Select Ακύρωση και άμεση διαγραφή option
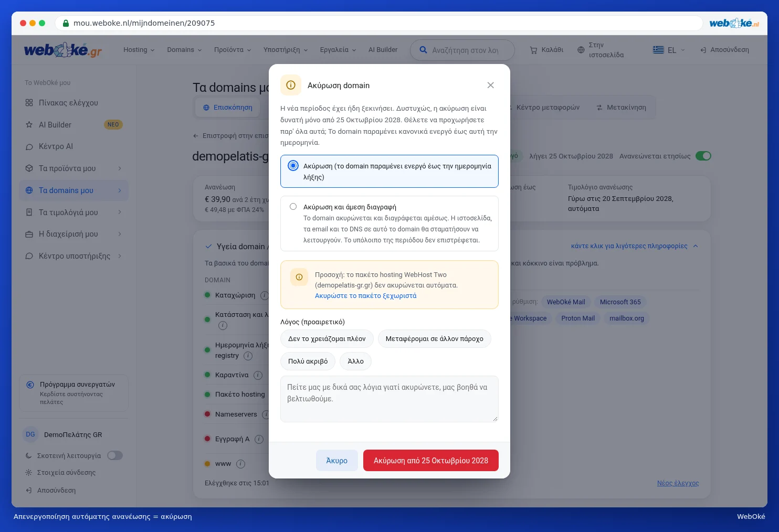Screen dimensions: 779x532 tap(389, 224)
